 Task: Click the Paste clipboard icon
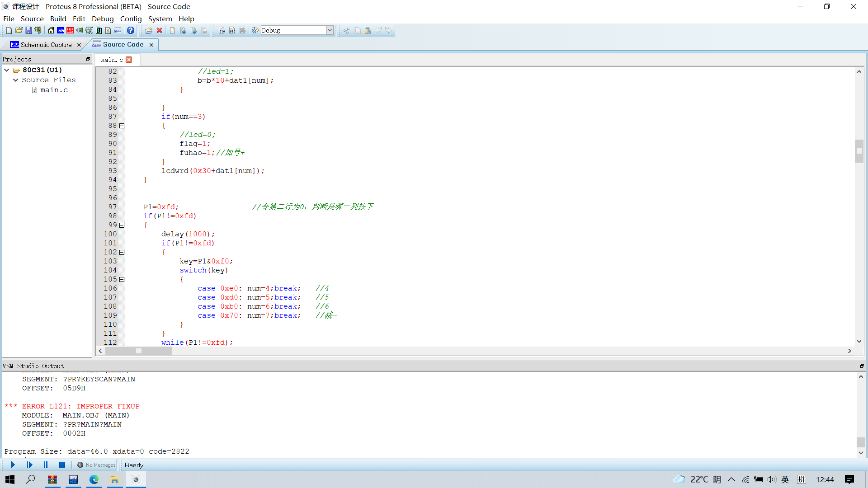368,30
